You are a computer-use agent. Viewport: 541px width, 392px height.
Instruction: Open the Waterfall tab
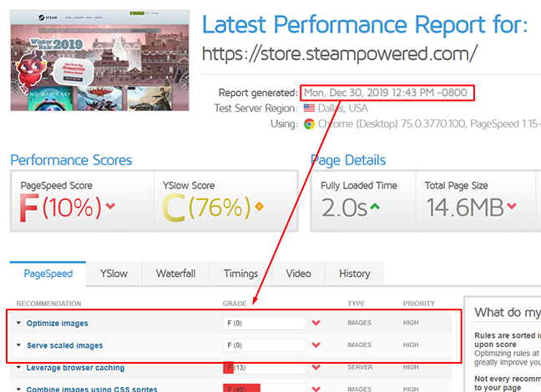click(175, 274)
